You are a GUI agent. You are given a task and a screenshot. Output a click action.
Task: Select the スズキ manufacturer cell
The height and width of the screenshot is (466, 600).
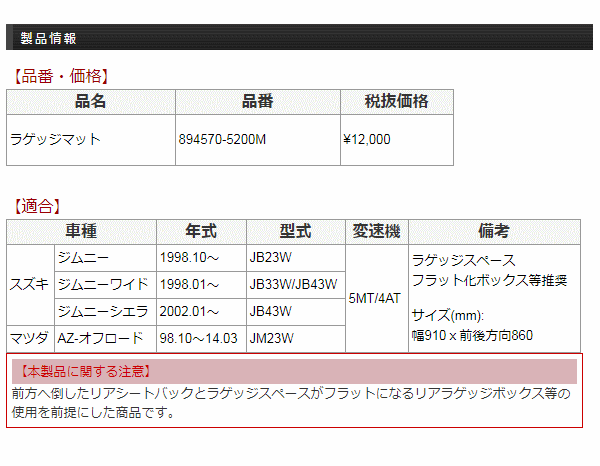tap(30, 284)
